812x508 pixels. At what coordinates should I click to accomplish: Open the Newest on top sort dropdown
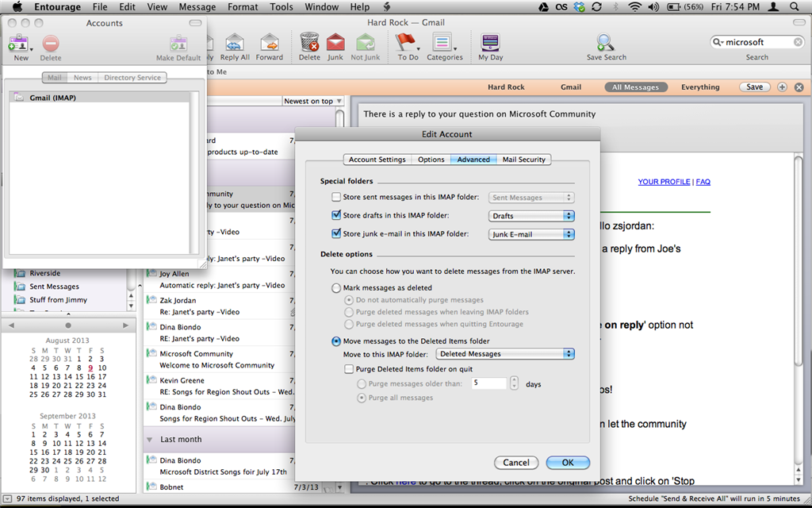312,101
